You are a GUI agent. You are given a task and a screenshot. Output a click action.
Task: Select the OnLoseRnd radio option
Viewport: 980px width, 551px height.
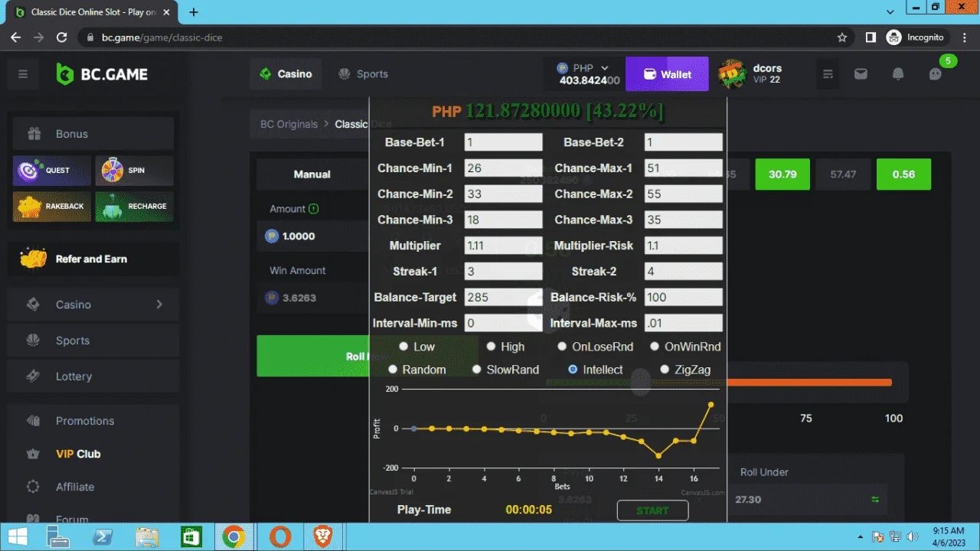coord(563,347)
